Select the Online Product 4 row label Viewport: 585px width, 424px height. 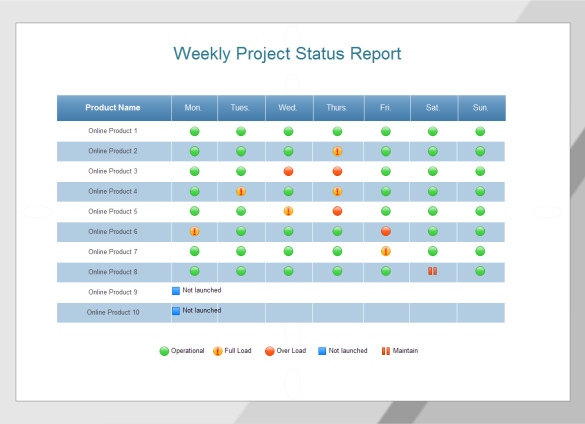[x=113, y=191]
